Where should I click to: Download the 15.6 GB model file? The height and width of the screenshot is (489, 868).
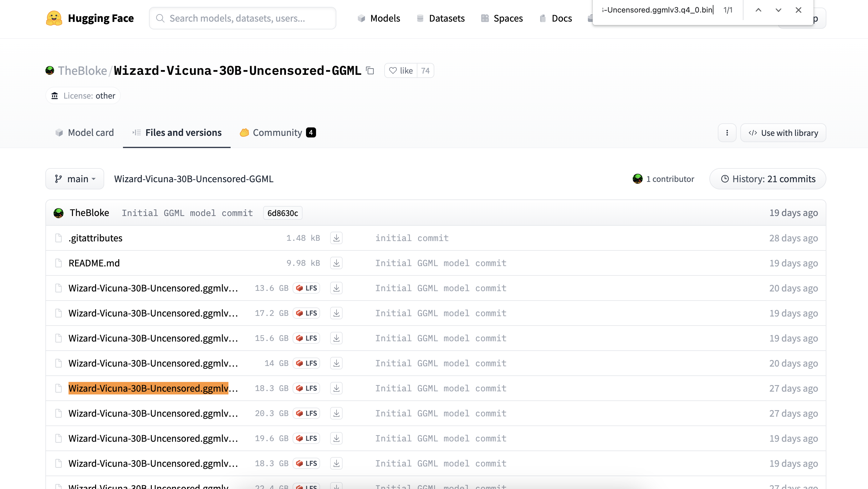pos(336,338)
